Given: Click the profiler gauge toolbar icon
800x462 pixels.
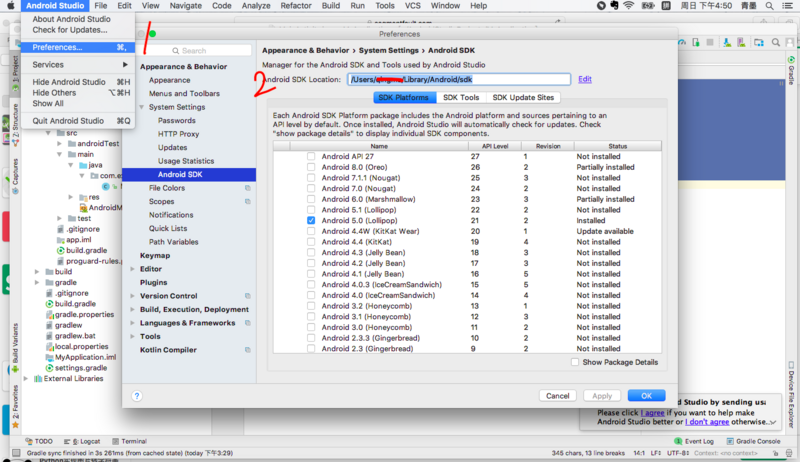Looking at the screenshot, I should [x=682, y=42].
